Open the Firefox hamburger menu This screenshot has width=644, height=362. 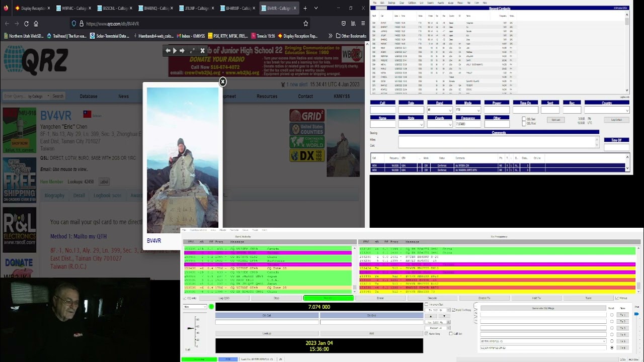tap(363, 24)
